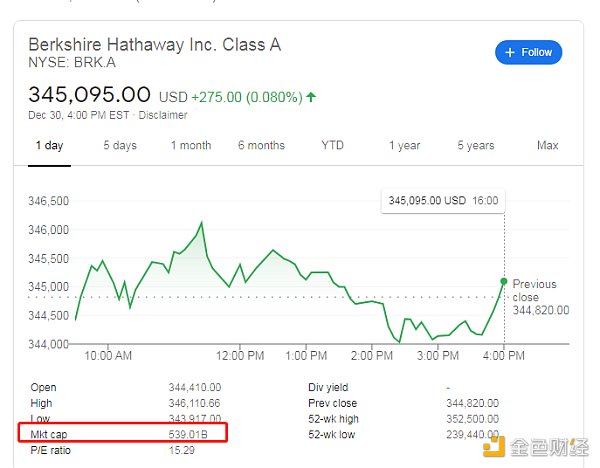Click the 2:00 PM axis label
This screenshot has width=600, height=468.
click(372, 355)
